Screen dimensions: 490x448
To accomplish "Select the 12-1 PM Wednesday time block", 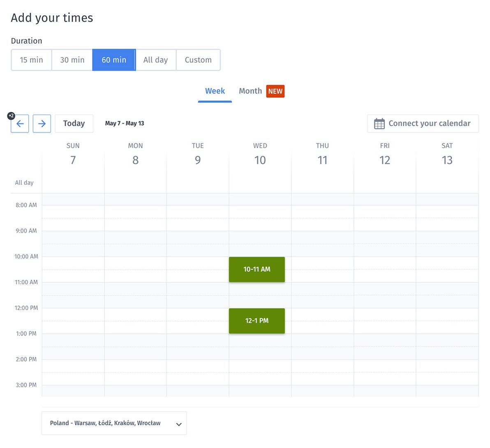I will pos(257,321).
